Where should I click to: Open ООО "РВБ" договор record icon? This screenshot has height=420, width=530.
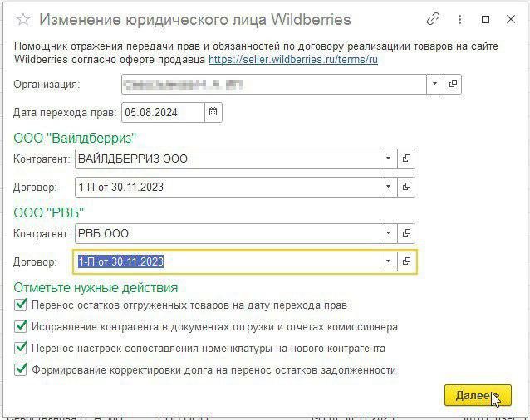(407, 261)
